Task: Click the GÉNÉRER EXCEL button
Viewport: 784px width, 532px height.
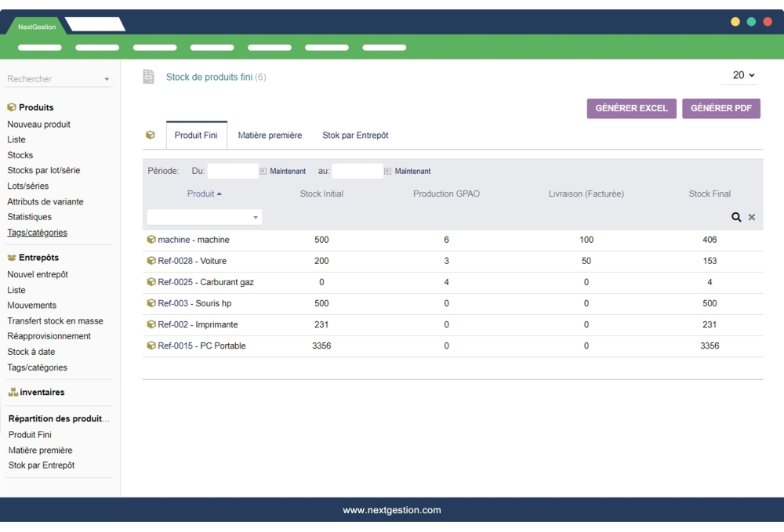Action: 632,108
